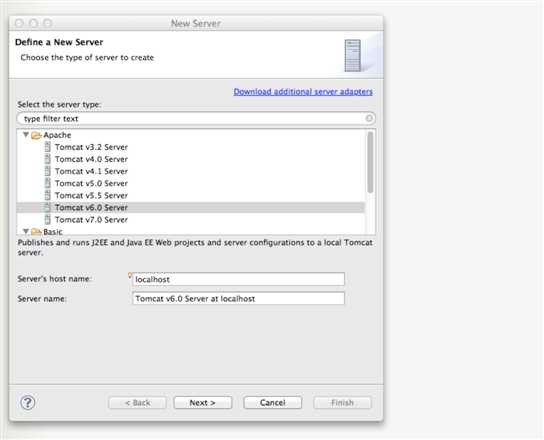
Task: Click the Tomcat v5.5 Server file icon
Action: (x=48, y=195)
